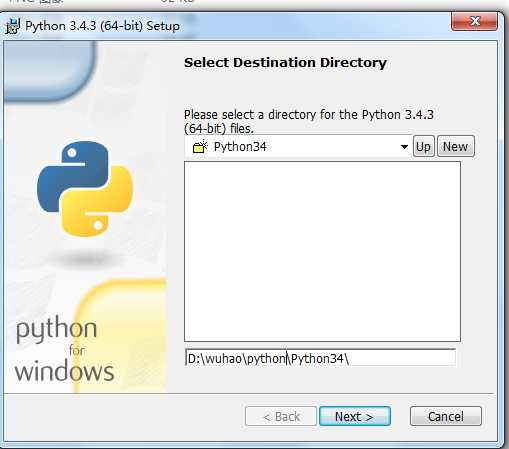The image size is (509, 449).
Task: Click the disabled < Back button
Action: 281,416
